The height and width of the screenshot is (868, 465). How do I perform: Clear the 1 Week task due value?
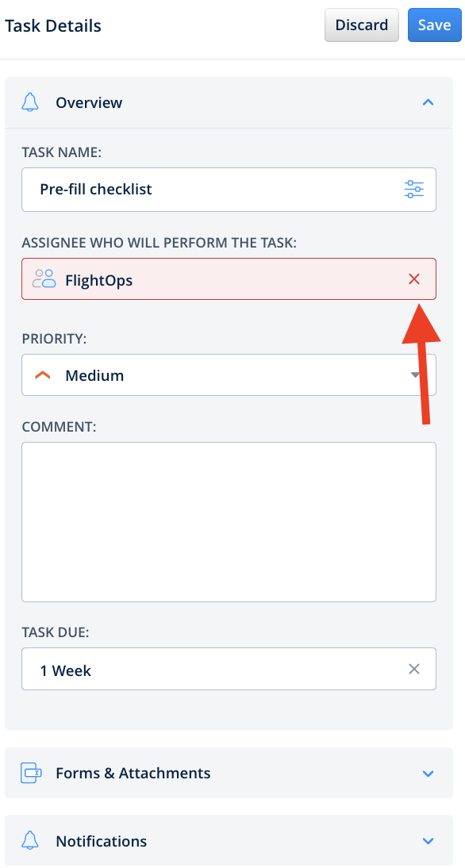(x=413, y=669)
